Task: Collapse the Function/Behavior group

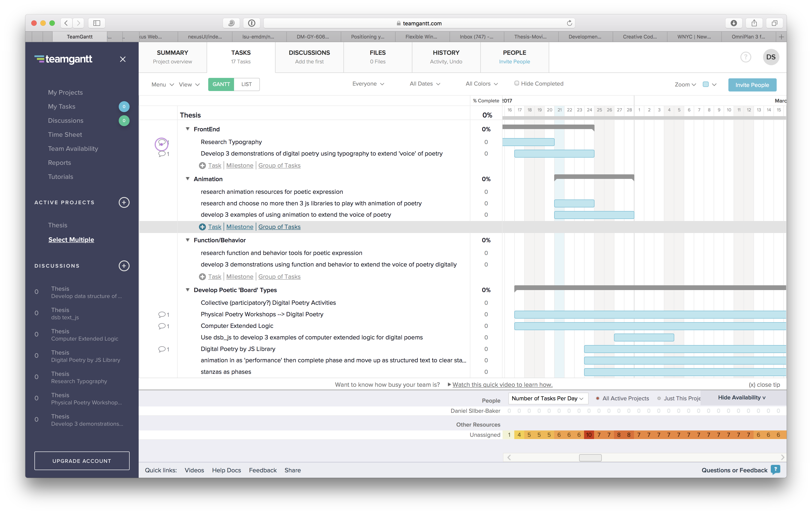Action: click(x=188, y=240)
